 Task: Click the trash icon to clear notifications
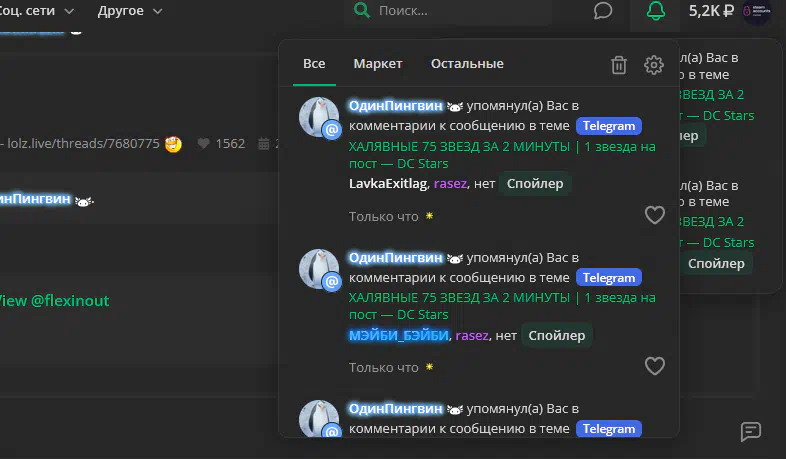tap(619, 65)
